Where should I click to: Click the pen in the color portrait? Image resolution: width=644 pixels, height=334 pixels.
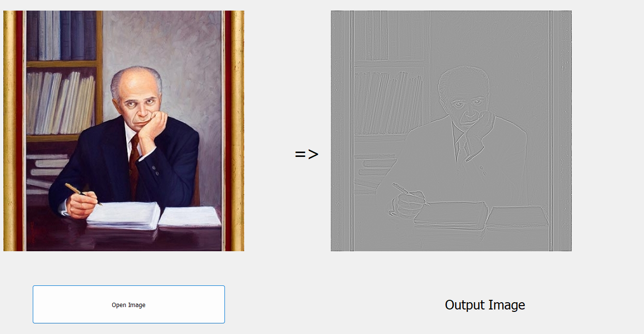(83, 194)
